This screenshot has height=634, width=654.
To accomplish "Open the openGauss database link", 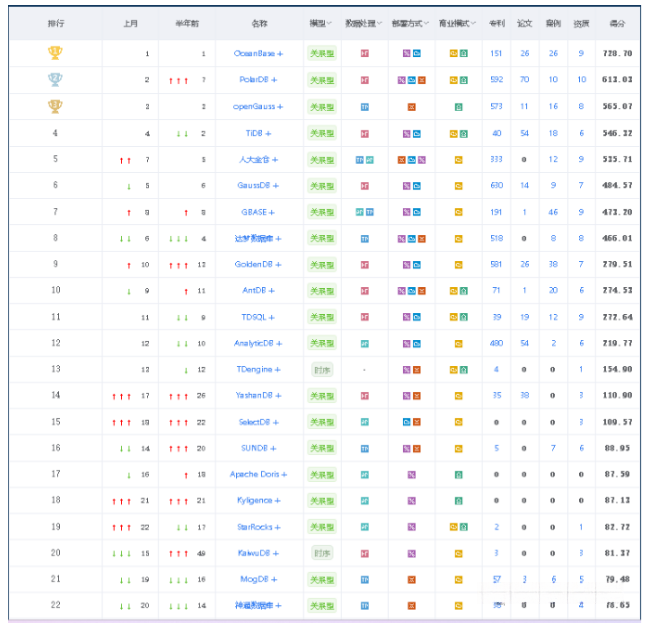I will click(x=258, y=106).
